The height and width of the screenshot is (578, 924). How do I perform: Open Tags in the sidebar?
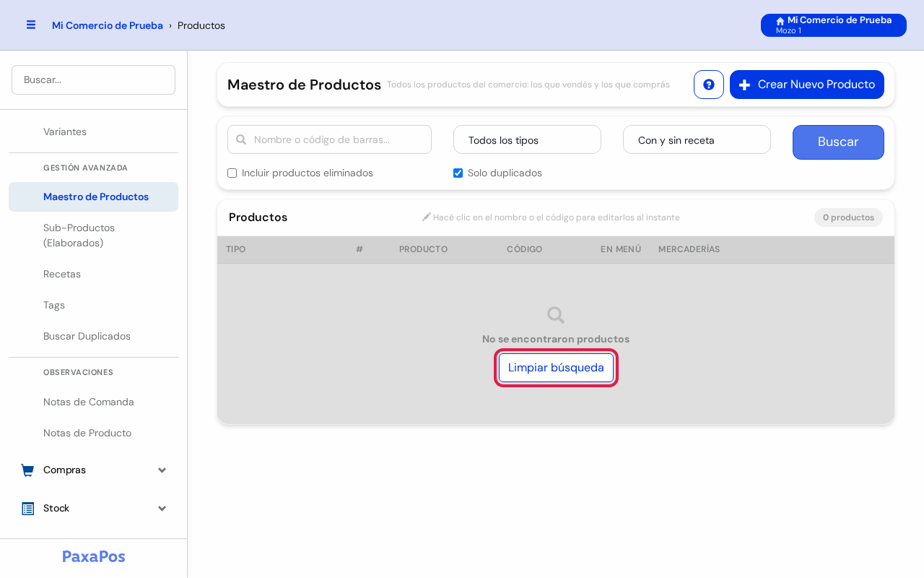93,305
